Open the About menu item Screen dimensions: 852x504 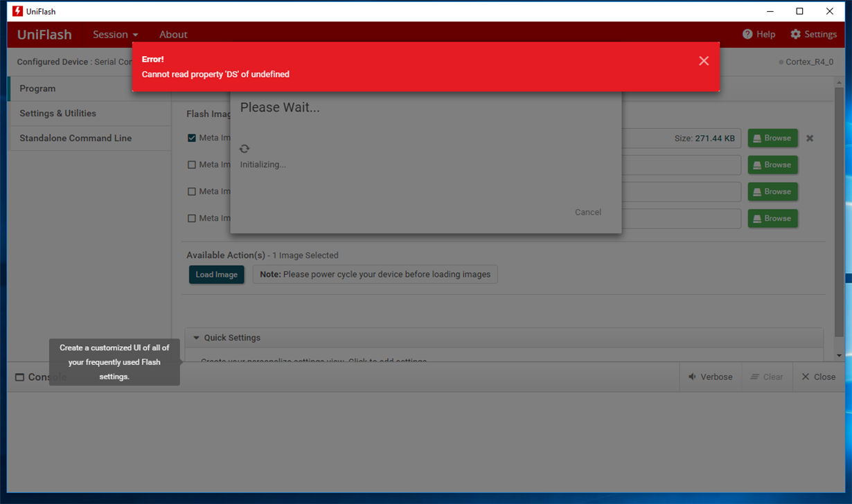pos(173,34)
